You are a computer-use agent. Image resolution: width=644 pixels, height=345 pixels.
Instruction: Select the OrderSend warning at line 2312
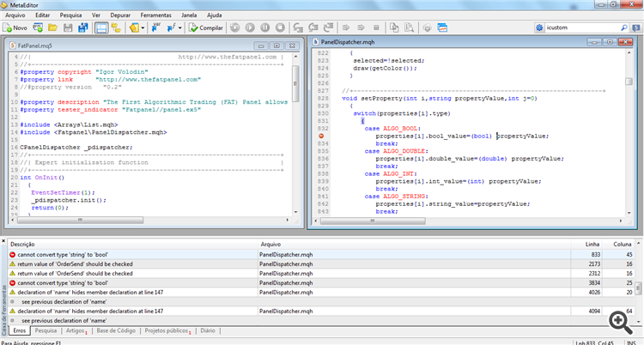point(321,274)
